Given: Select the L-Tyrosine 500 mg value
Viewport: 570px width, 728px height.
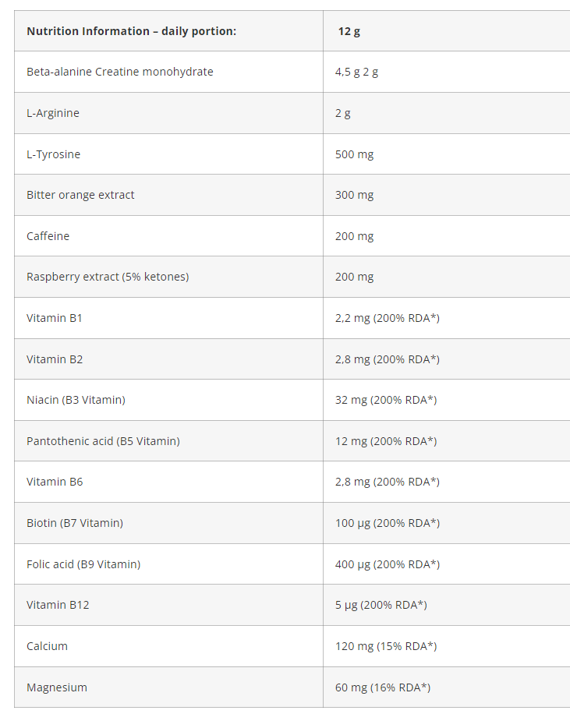Looking at the screenshot, I should coord(354,154).
